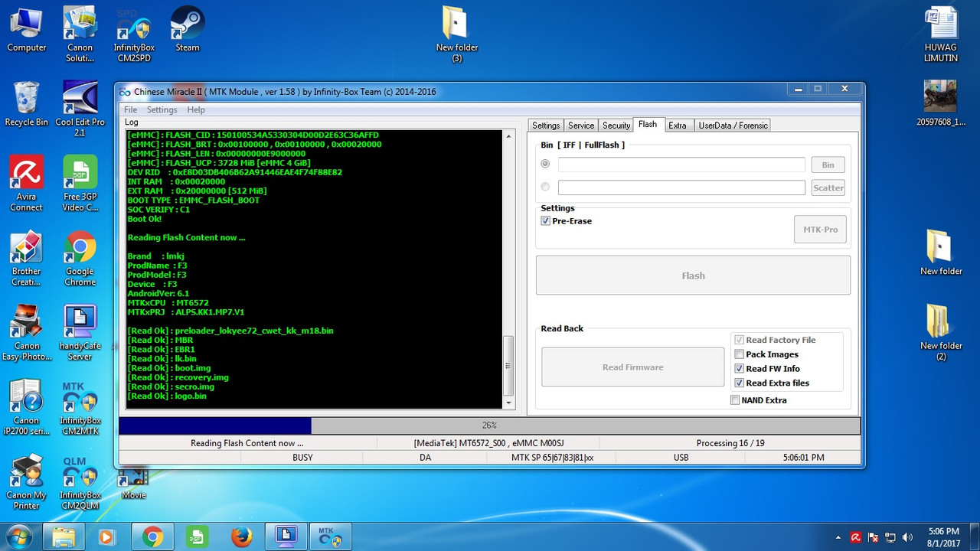Open 3GP converter taskbar icon
Image resolution: width=980 pixels, height=551 pixels.
coord(198,537)
